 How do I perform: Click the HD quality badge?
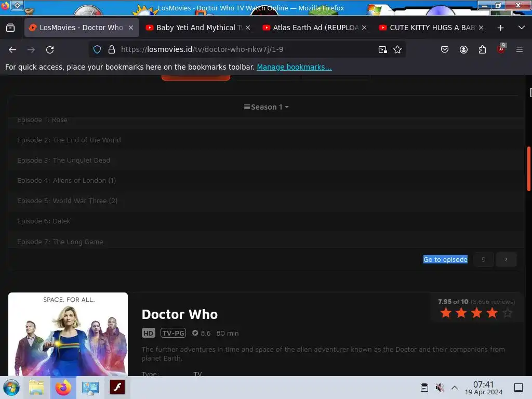(x=148, y=333)
